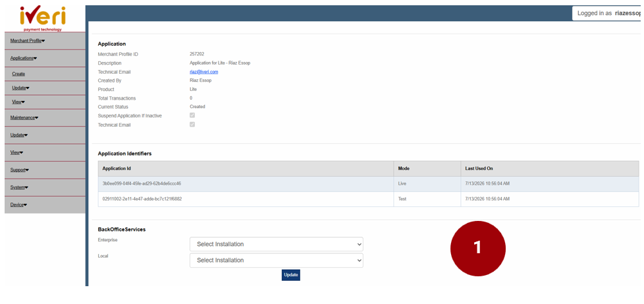Open the Maintenance menu

pyautogui.click(x=24, y=117)
